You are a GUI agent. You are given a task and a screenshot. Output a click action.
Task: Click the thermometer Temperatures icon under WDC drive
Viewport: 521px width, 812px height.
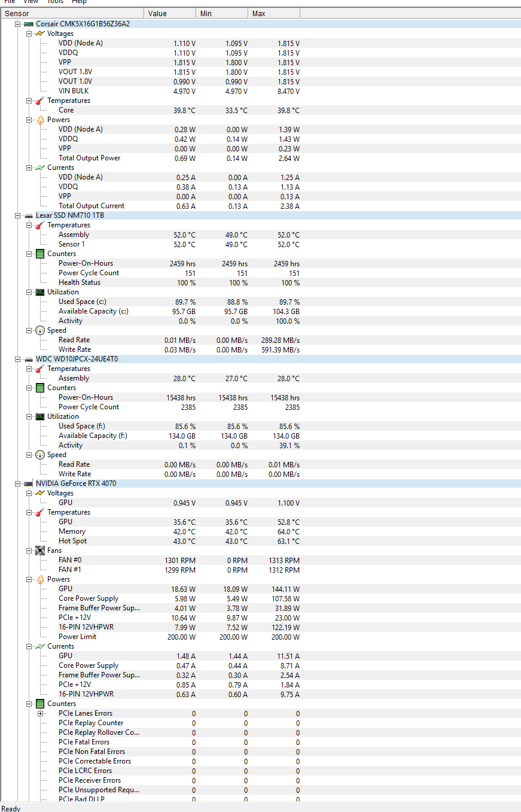pos(40,369)
